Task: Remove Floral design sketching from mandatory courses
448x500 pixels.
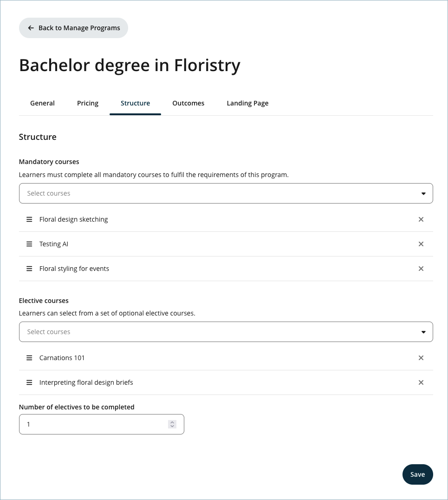Action: coord(421,219)
